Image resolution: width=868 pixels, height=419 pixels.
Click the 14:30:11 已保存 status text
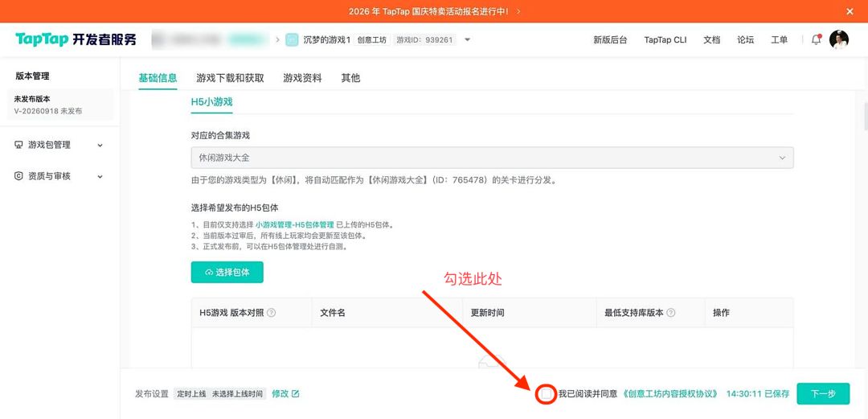click(758, 394)
